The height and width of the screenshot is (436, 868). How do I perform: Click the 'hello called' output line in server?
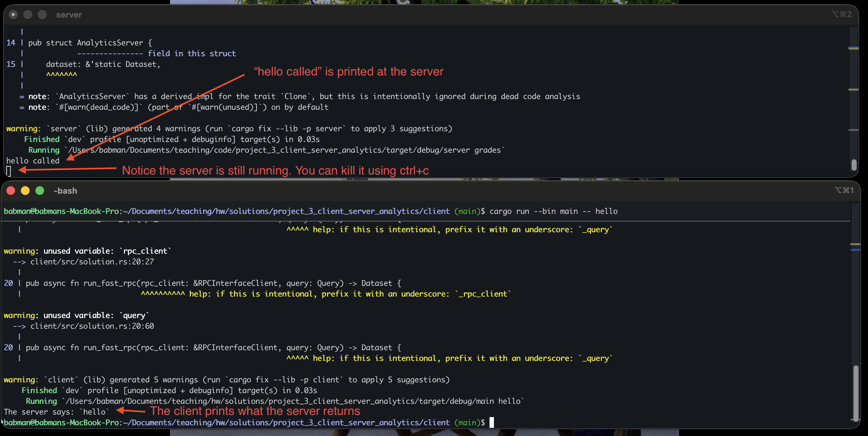click(x=33, y=161)
